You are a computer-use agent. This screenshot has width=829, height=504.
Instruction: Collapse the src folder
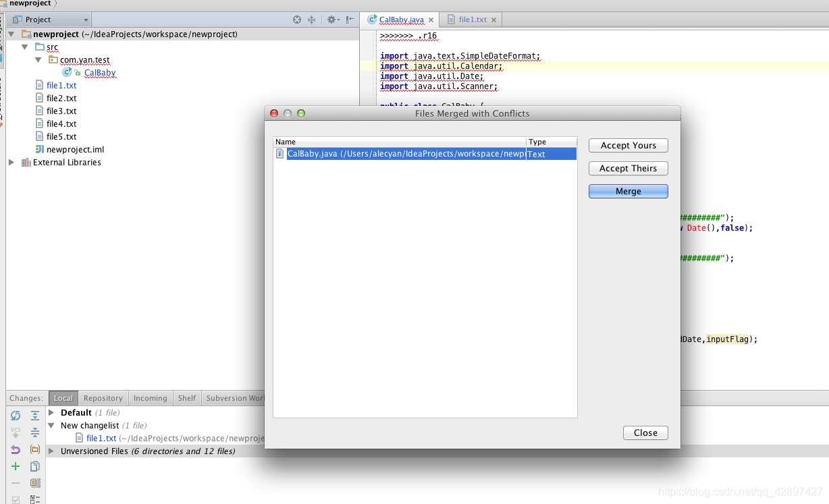pyautogui.click(x=25, y=47)
